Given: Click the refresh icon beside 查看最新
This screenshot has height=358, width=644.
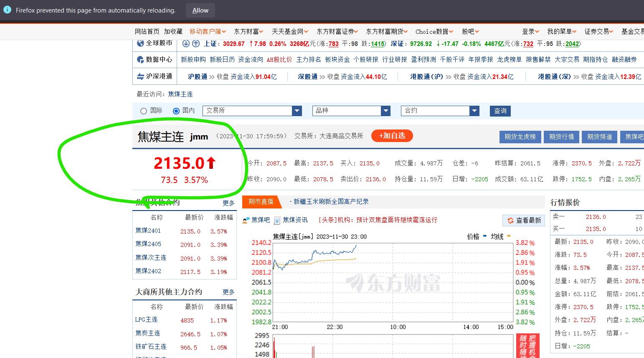Looking at the screenshot, I should (x=510, y=221).
